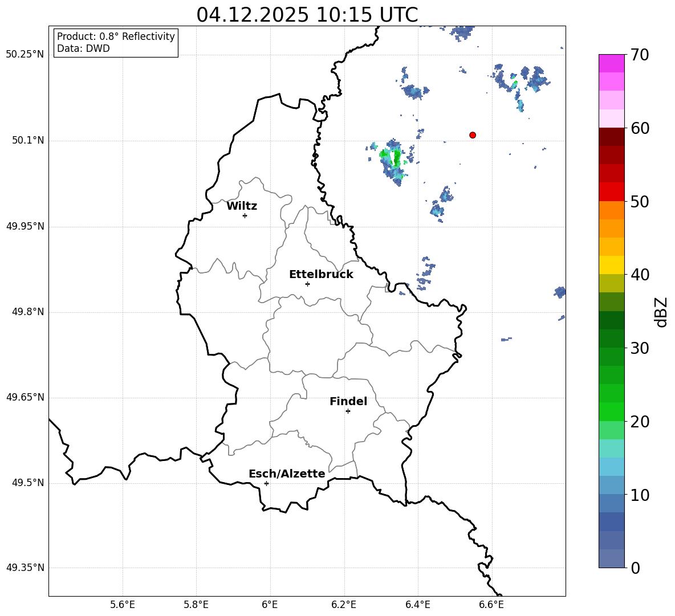Click the 6.6°E longitude label
This screenshot has width=675, height=616.
click(491, 605)
